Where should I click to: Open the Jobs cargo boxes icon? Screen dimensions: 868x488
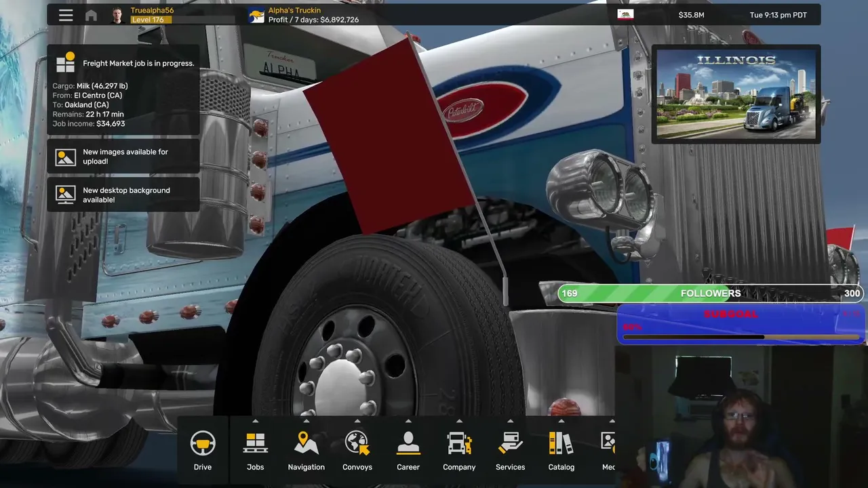255,443
